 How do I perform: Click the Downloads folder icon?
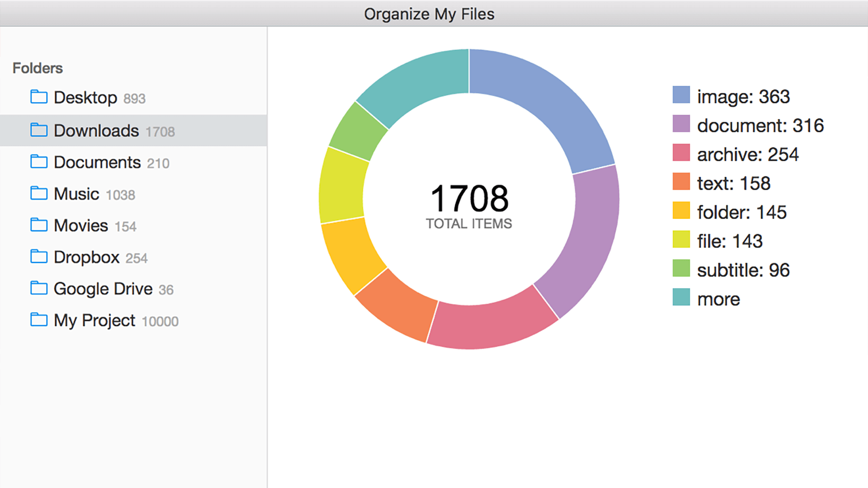[40, 130]
